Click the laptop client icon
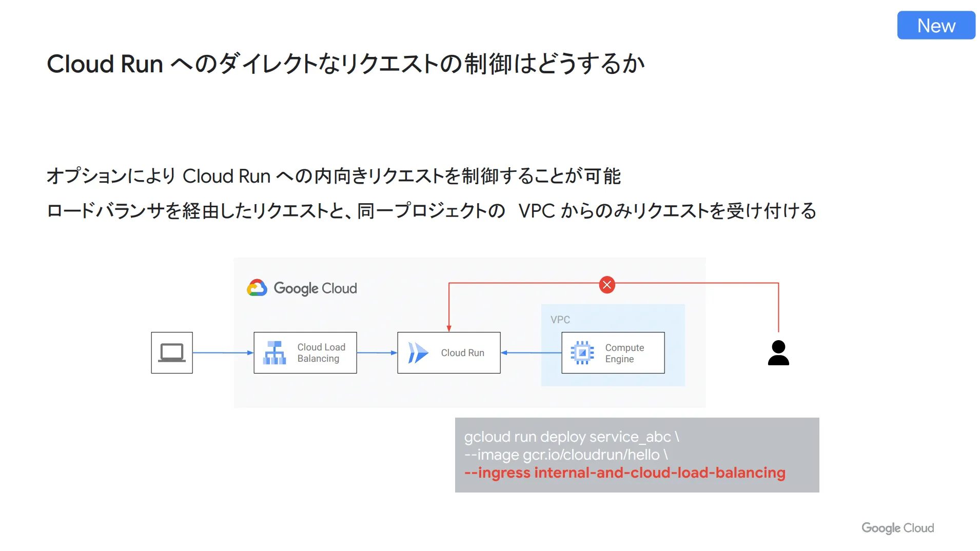 coord(172,352)
